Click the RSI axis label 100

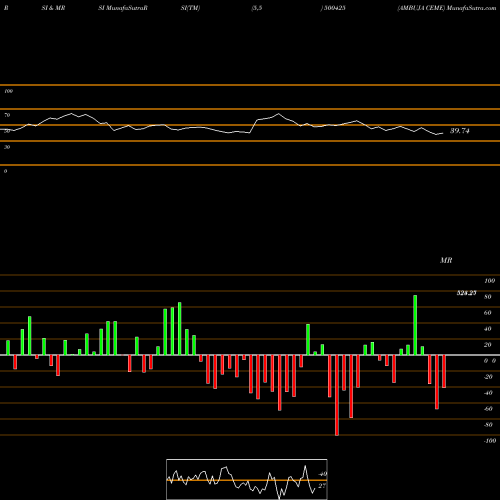pyautogui.click(x=9, y=91)
